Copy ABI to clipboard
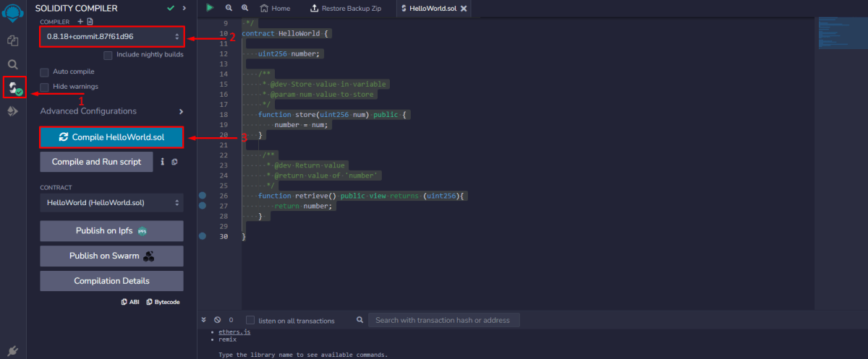This screenshot has height=359, width=868. pyautogui.click(x=130, y=302)
